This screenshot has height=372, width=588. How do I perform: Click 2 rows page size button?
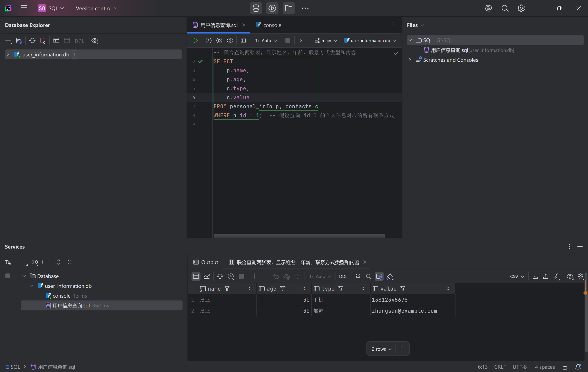pyautogui.click(x=381, y=349)
